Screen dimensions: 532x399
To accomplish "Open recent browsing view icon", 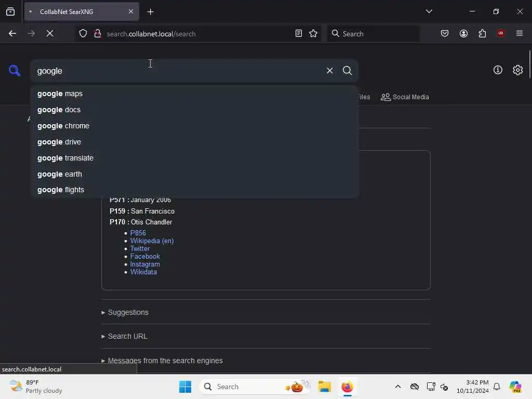I will pyautogui.click(x=10, y=12).
